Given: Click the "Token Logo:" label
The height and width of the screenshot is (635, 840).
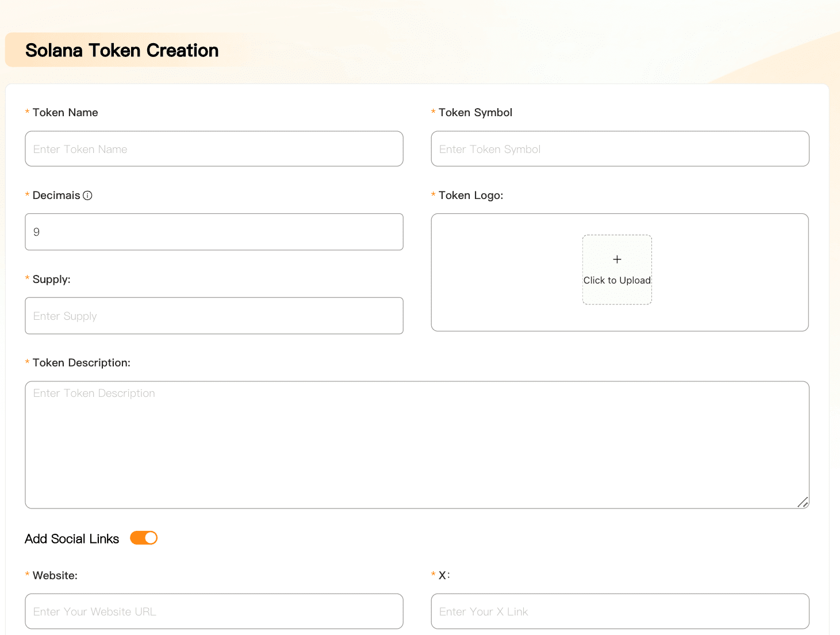Looking at the screenshot, I should click(470, 196).
